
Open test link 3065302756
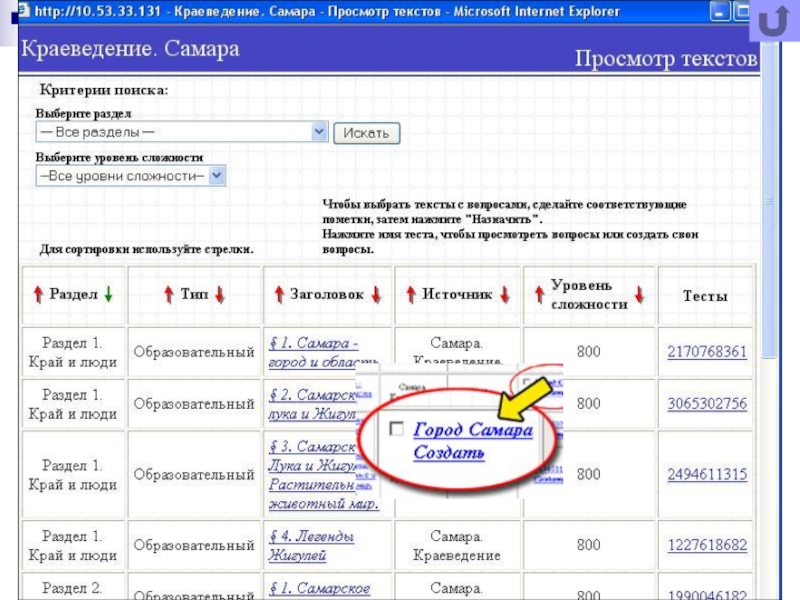[x=707, y=404]
